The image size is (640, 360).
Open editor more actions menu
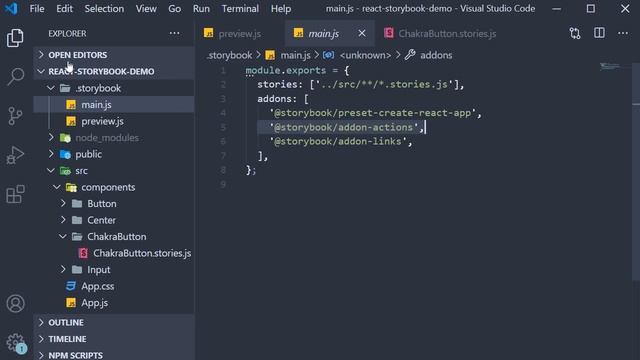point(623,33)
